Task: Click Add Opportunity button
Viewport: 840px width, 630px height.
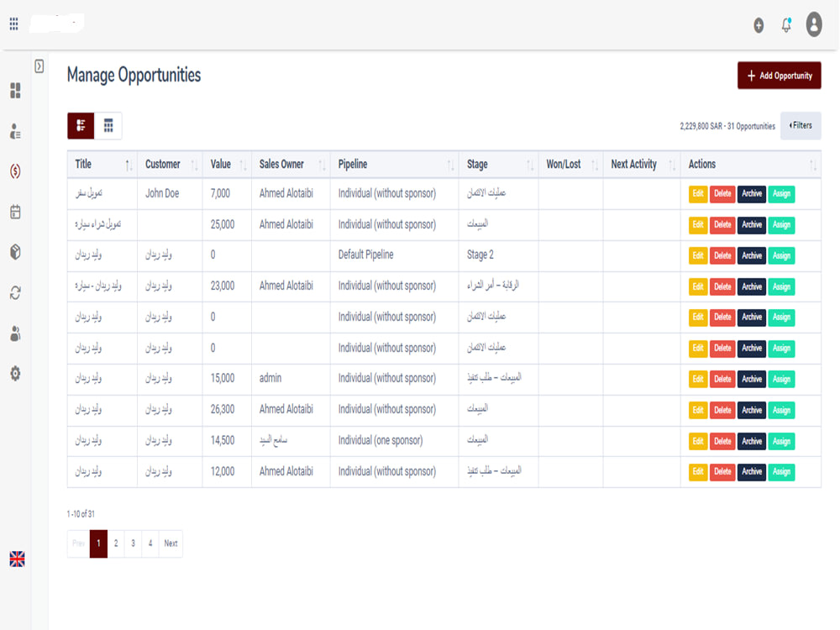Action: pyautogui.click(x=779, y=76)
